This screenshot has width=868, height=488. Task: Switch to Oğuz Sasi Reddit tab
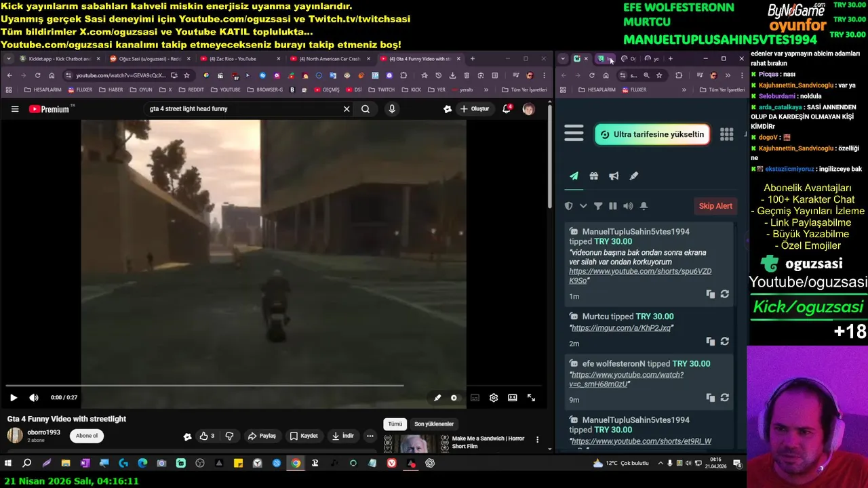150,59
